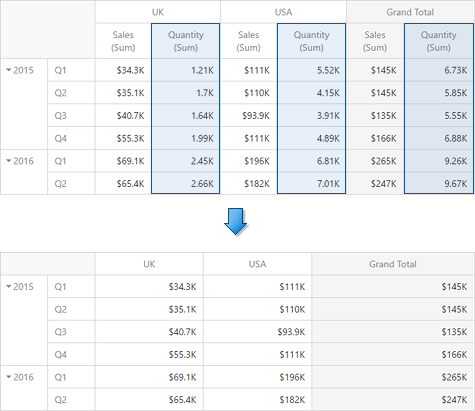Pick the 1.64K quantity cell
This screenshot has height=411, width=475.
[x=185, y=115]
